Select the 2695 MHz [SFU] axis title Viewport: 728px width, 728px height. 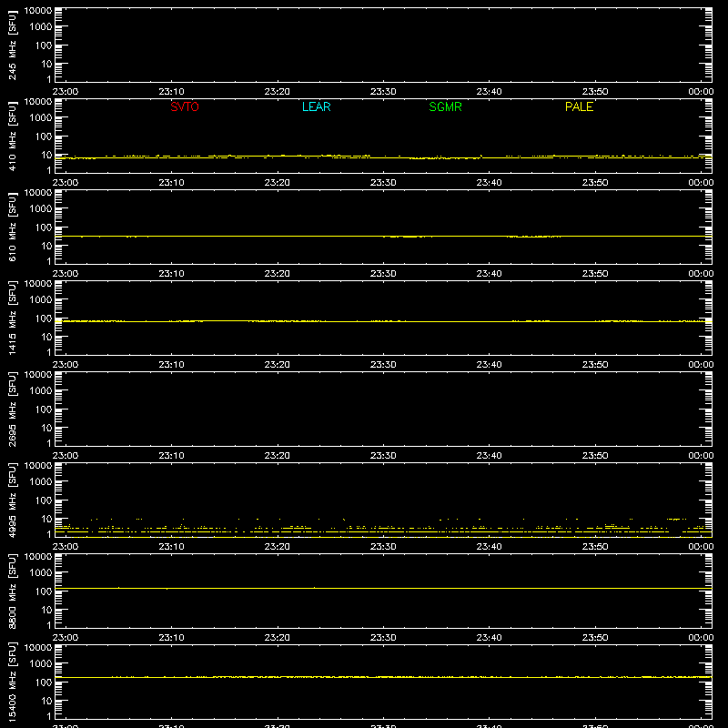12,409
